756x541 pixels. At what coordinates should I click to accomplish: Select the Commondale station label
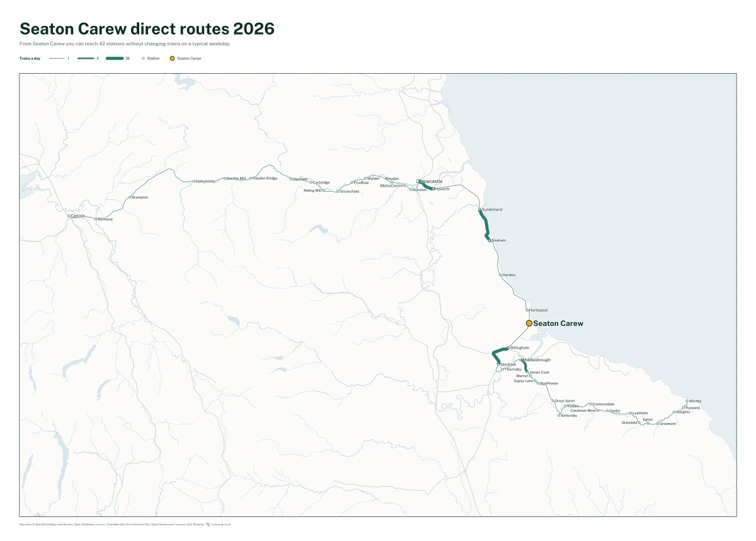coord(604,404)
